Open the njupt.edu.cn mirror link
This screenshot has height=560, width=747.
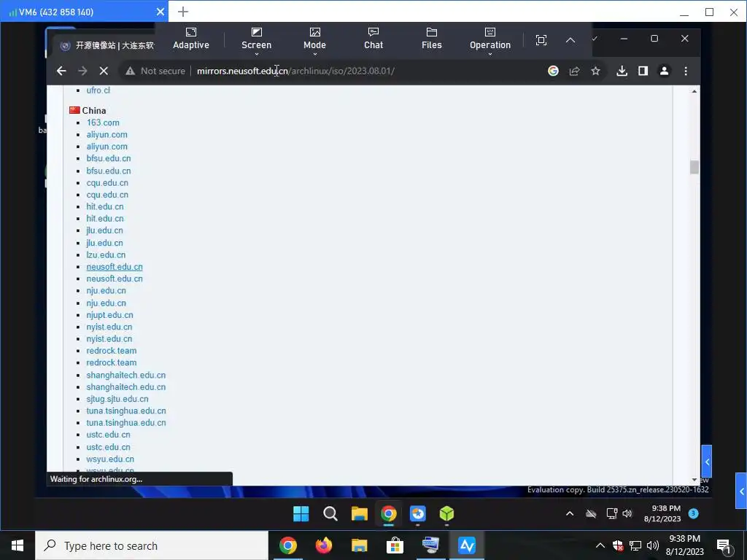[109, 315]
